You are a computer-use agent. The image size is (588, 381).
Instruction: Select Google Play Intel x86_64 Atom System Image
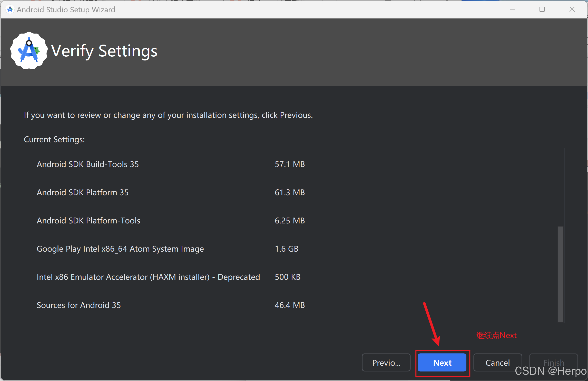coord(120,249)
